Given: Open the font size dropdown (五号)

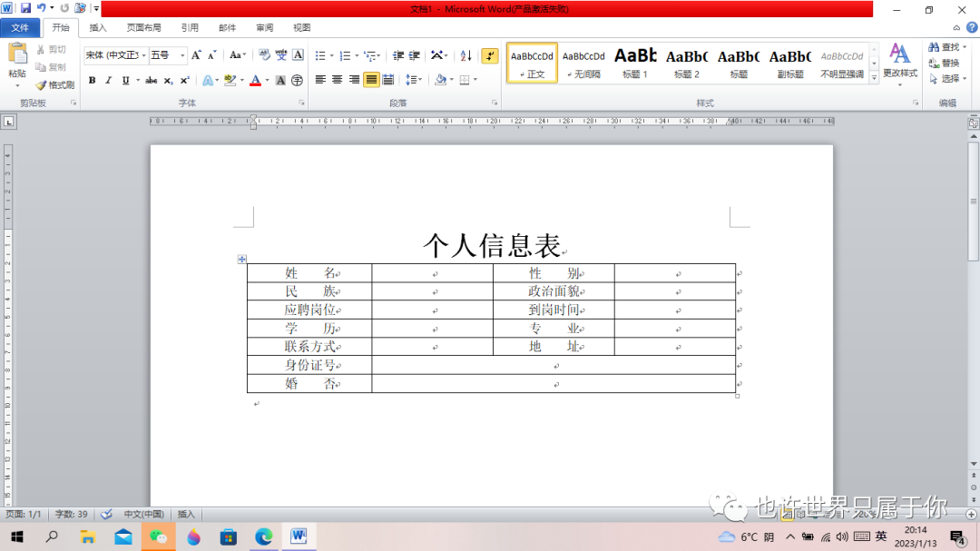Looking at the screenshot, I should (182, 55).
